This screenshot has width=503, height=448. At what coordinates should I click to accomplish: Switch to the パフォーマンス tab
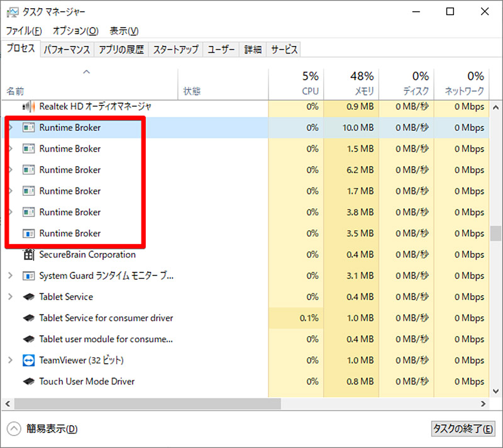67,50
